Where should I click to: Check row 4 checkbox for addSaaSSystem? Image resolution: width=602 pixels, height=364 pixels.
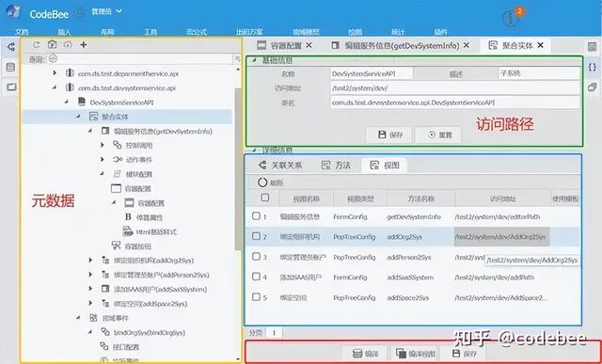point(256,277)
